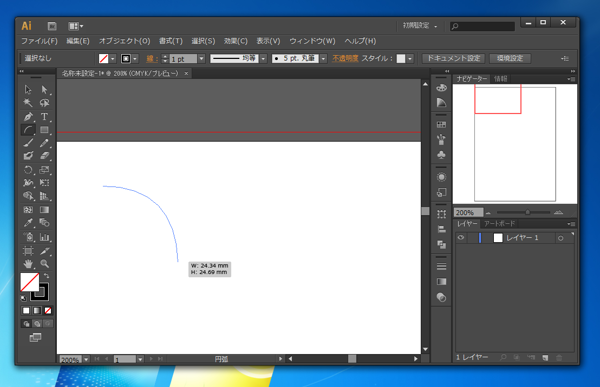Select the Gradient tool
Screen dimensions: 600x387
pyautogui.click(x=44, y=210)
